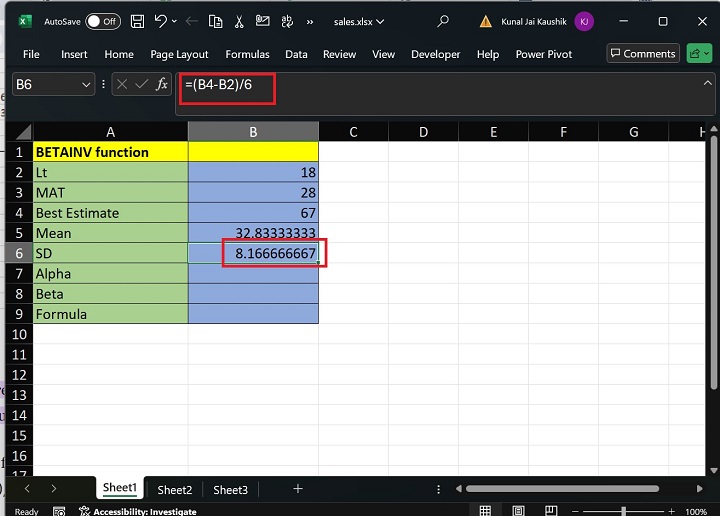The width and height of the screenshot is (720, 516).
Task: Click the zoom slider handle
Action: point(624,511)
